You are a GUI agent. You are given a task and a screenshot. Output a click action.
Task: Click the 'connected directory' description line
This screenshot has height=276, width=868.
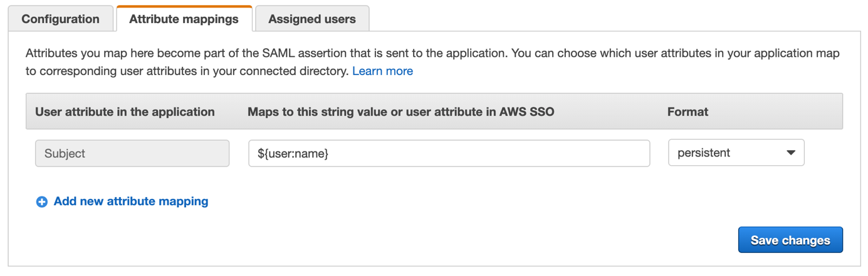pos(187,71)
